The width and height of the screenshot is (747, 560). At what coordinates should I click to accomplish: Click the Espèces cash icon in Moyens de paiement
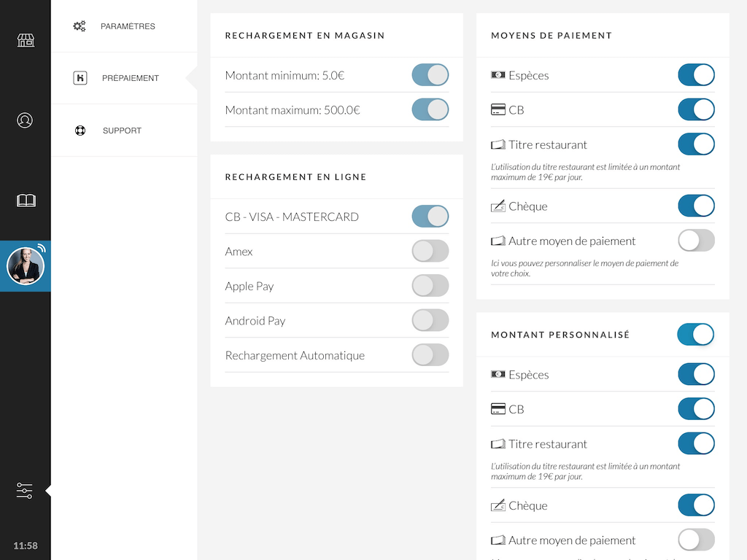pos(498,75)
